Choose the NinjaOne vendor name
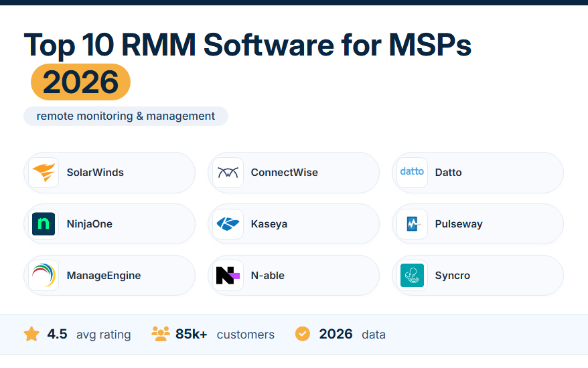 pos(90,224)
